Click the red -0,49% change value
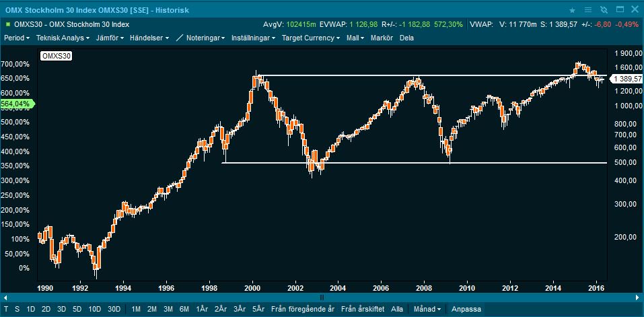This screenshot has width=644, height=317. 628,25
